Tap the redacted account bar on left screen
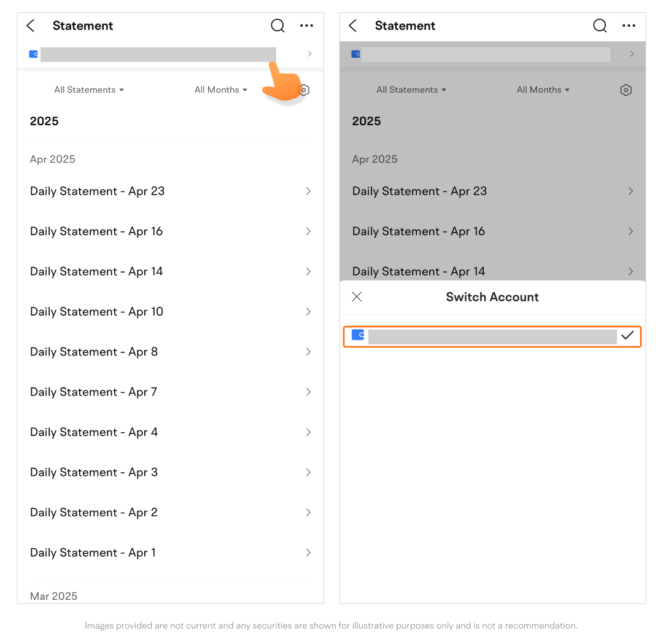The width and height of the screenshot is (663, 644). click(158, 54)
